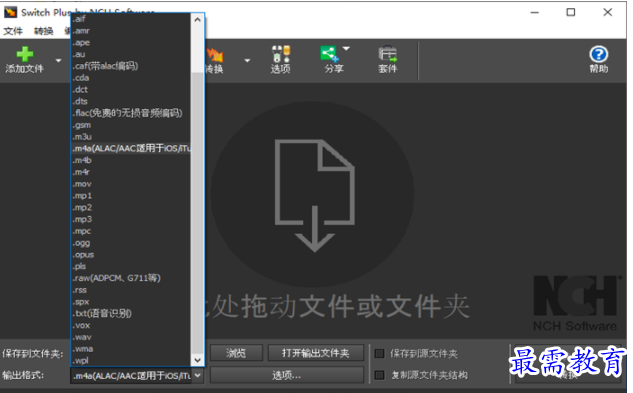Click format list scroll-up arrow
This screenshot has width=633, height=393.
click(x=197, y=19)
